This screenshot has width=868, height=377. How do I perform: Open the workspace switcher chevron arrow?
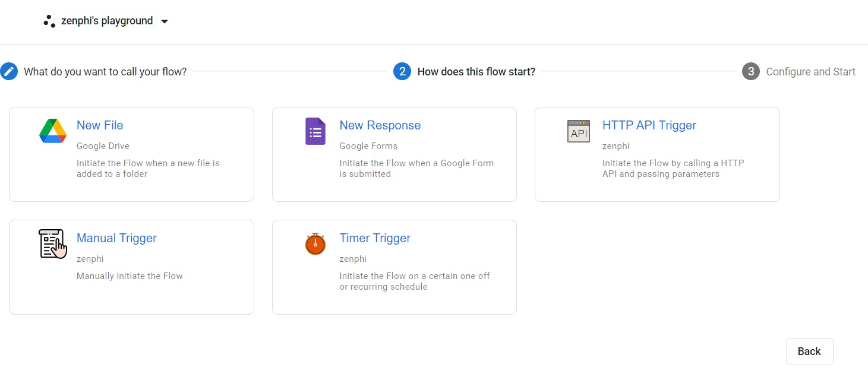165,21
